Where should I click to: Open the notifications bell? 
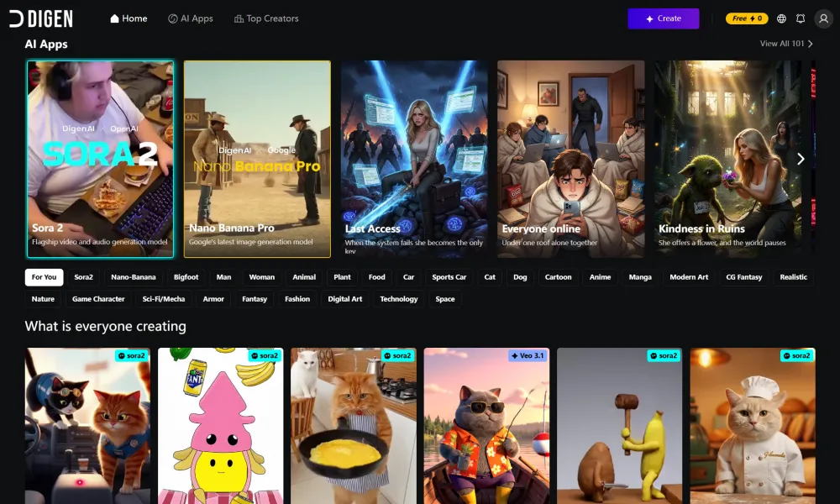click(801, 18)
